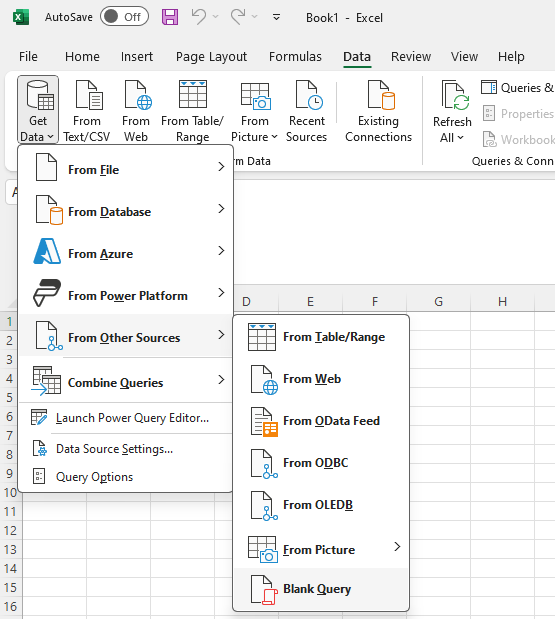
Task: Expand the From Power Platform submenu
Action: point(126,294)
